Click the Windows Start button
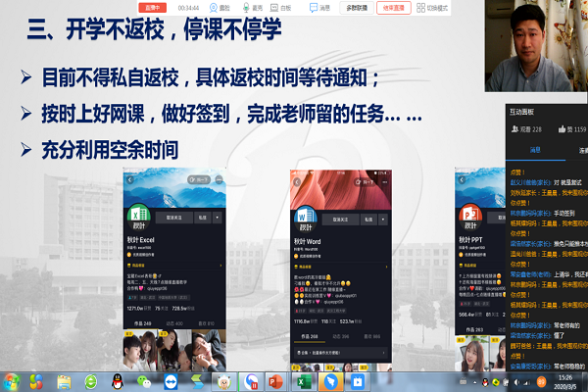The image size is (588, 392). point(14,379)
